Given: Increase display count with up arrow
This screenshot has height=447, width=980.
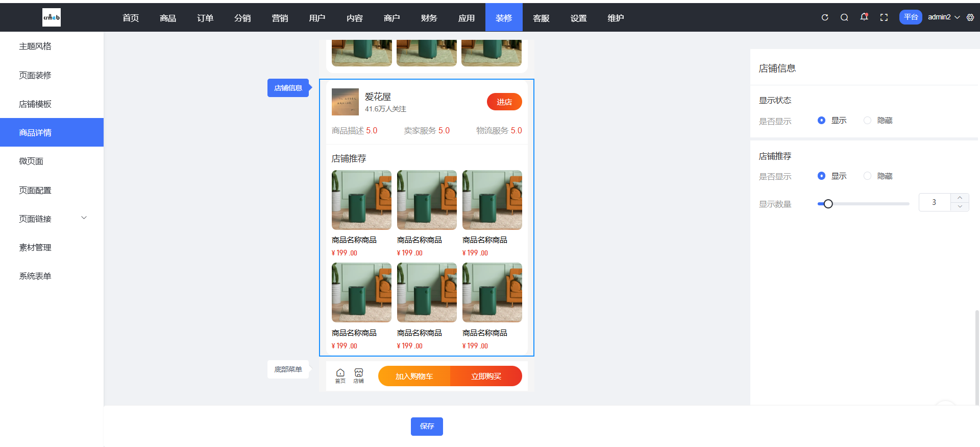Looking at the screenshot, I should [x=960, y=198].
